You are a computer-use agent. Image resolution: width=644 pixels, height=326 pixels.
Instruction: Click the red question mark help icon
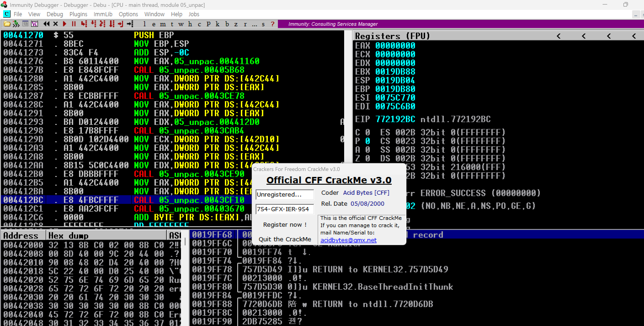[272, 24]
